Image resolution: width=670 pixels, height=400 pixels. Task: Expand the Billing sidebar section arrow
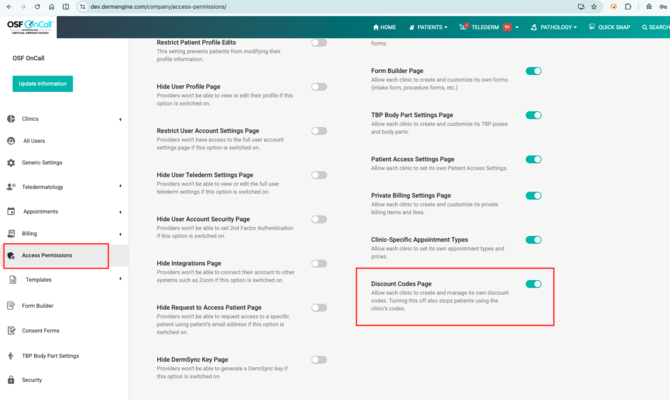[x=120, y=234]
